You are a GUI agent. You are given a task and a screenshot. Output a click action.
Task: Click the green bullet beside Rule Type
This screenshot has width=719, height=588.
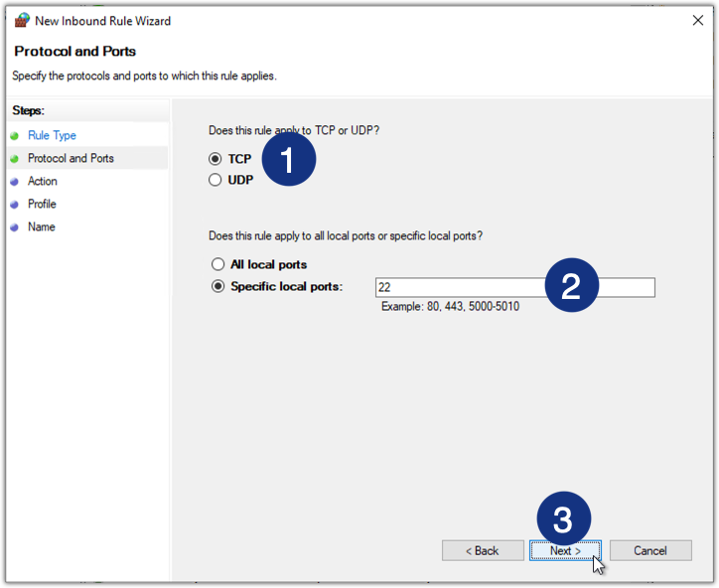pos(14,135)
